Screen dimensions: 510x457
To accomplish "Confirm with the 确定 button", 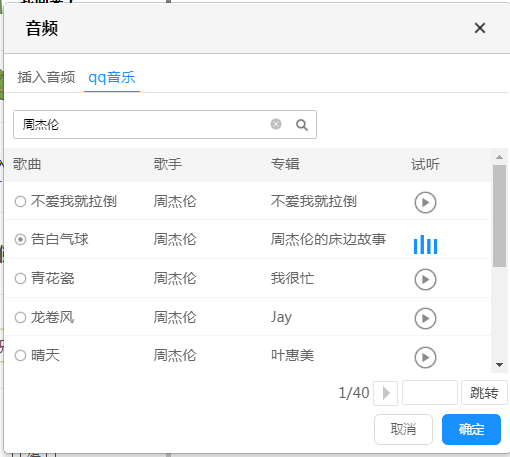I will [x=471, y=429].
